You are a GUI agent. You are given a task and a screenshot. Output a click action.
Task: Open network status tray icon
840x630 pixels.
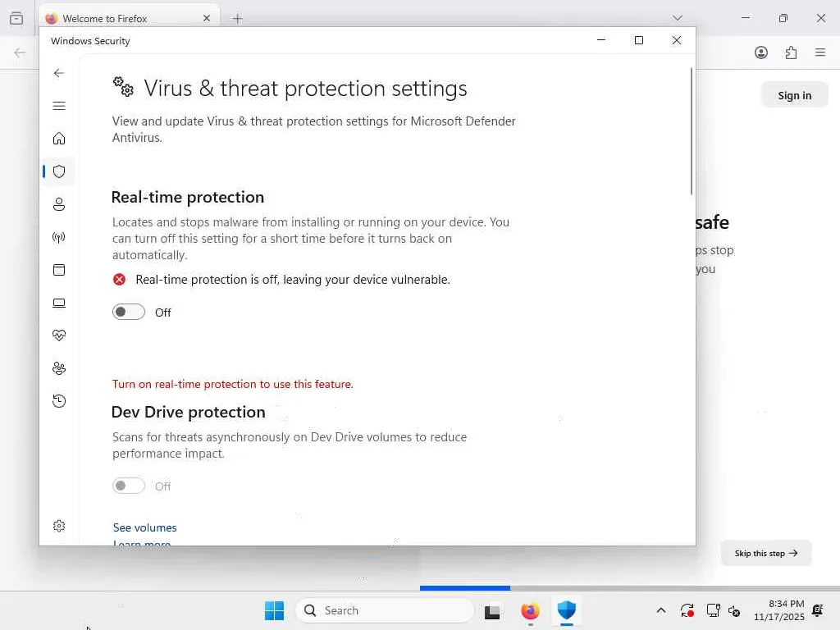click(x=713, y=610)
